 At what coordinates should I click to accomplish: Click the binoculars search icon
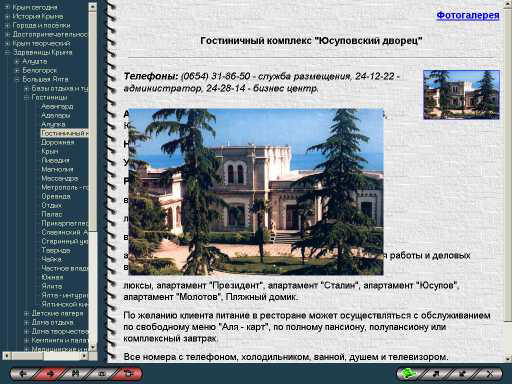[76, 374]
